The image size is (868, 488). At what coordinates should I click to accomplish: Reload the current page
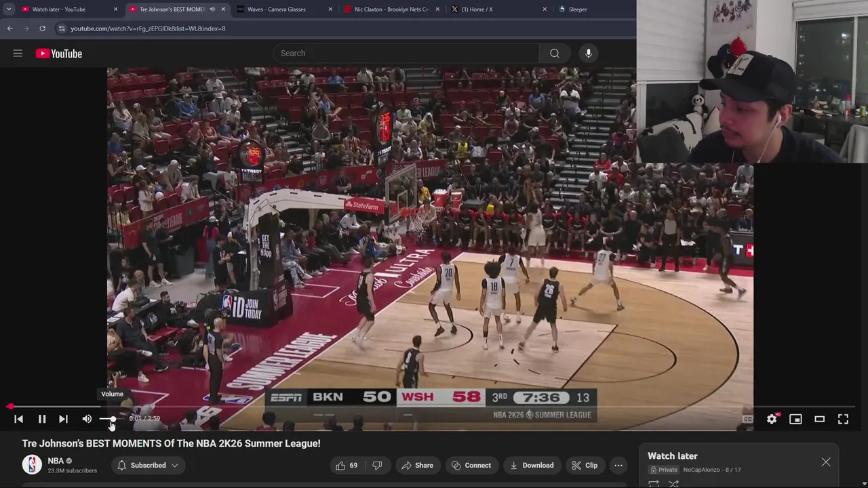pyautogui.click(x=42, y=28)
